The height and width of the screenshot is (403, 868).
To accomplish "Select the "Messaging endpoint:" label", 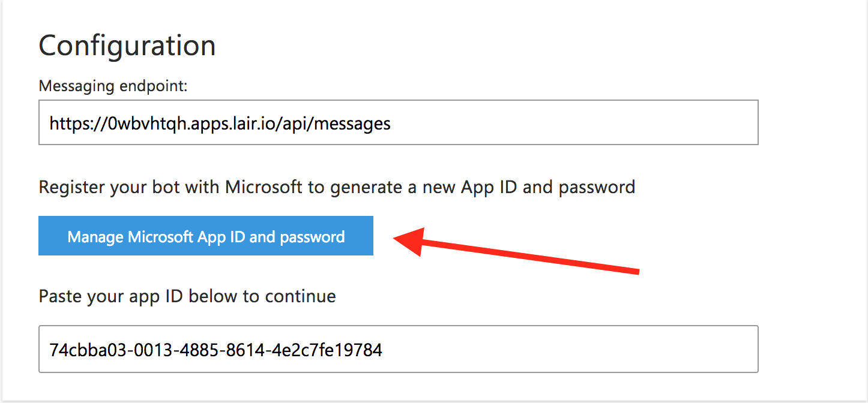I will click(113, 86).
